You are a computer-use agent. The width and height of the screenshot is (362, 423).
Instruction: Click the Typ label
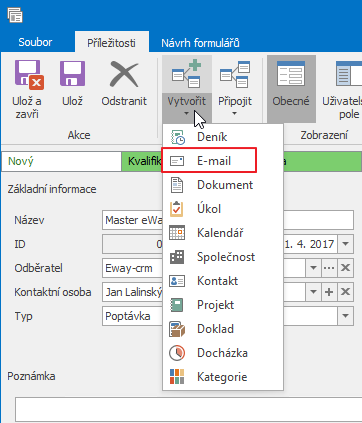23,316
